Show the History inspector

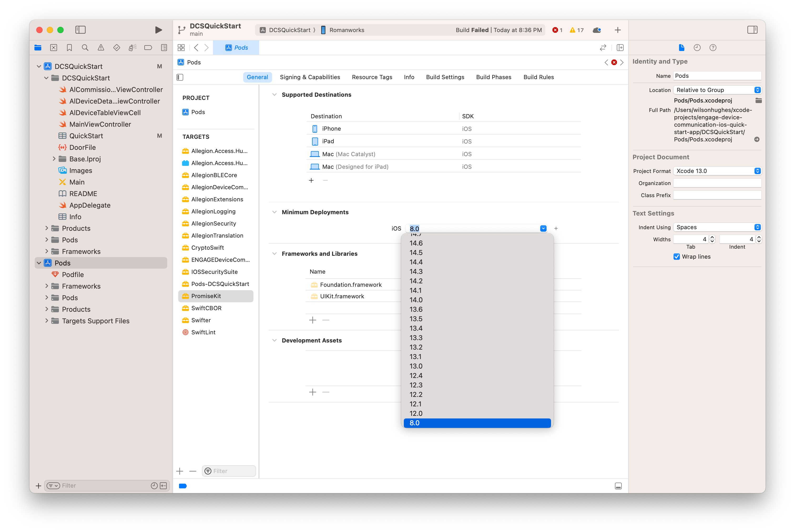tap(697, 48)
